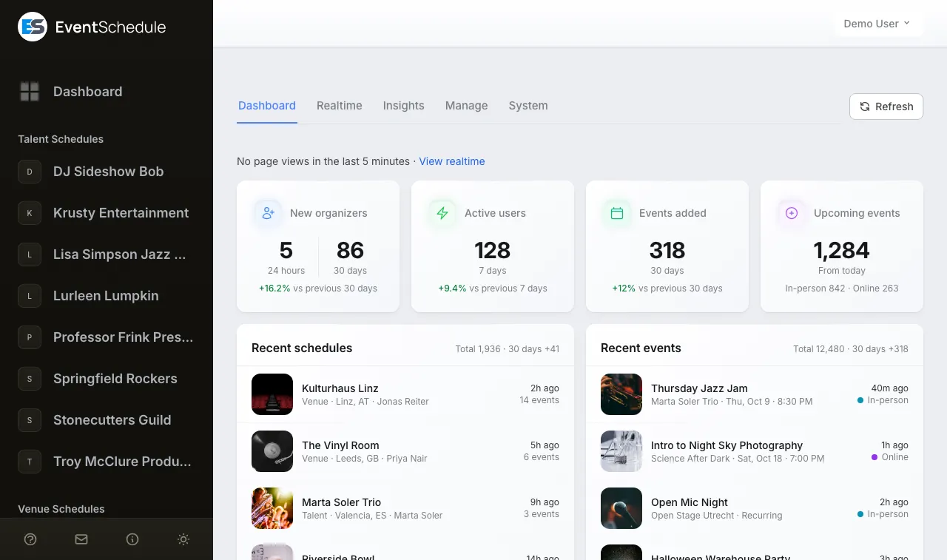Click the S avatar for Stonecutters Guild
The width and height of the screenshot is (947, 560).
[x=30, y=420]
